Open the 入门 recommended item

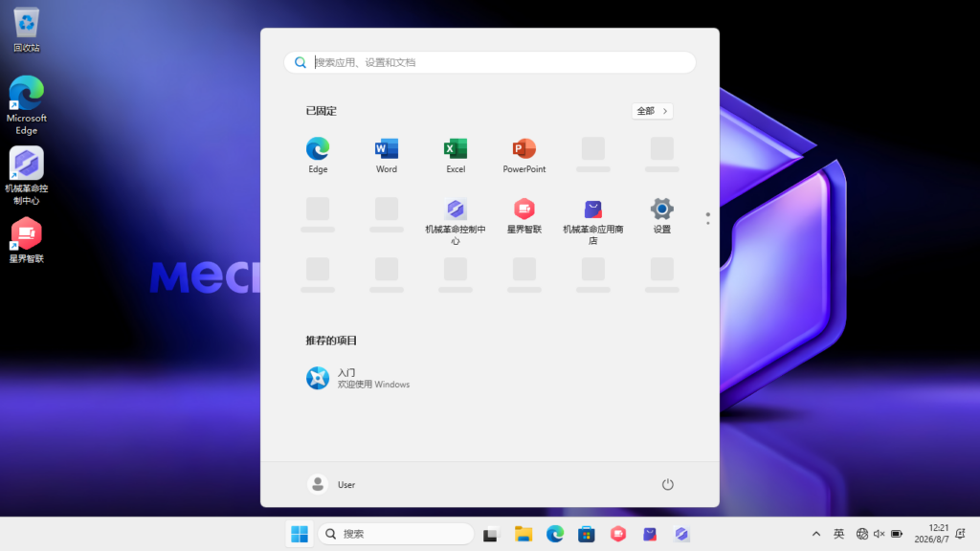point(358,378)
